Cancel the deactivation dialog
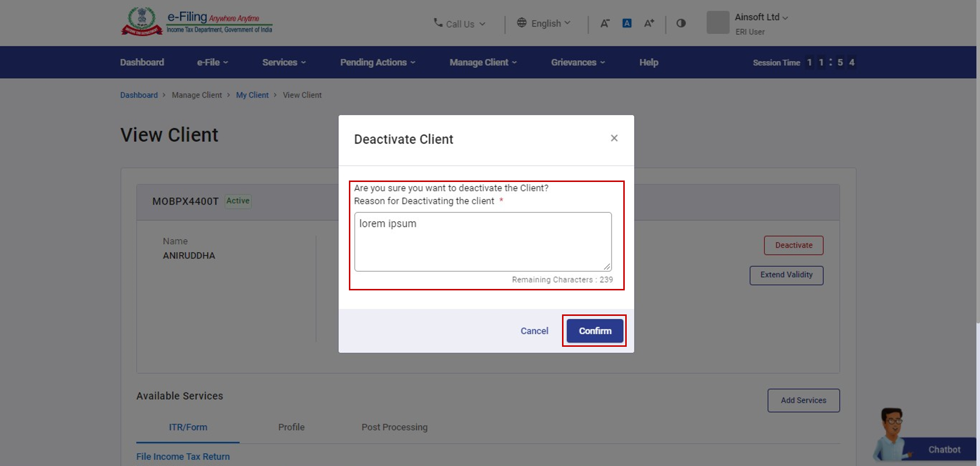This screenshot has width=980, height=466. click(x=534, y=331)
